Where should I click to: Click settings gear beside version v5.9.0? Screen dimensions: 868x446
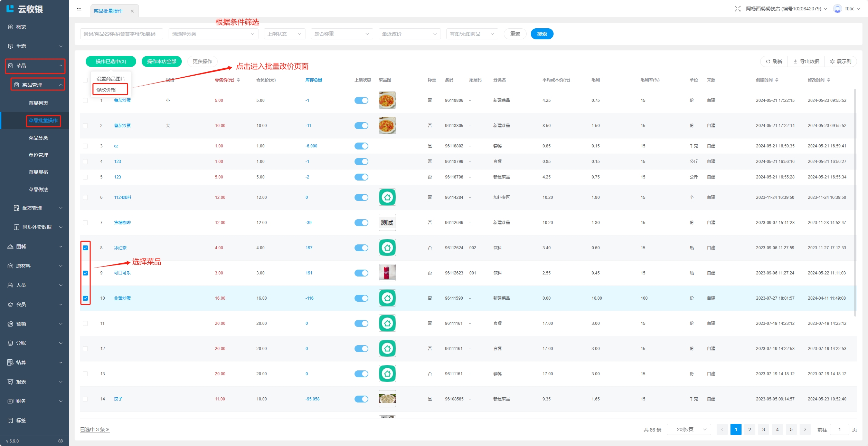[60, 441]
